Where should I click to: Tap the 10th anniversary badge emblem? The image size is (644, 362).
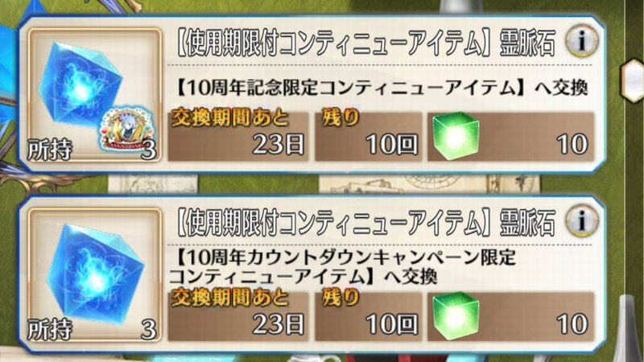click(127, 129)
